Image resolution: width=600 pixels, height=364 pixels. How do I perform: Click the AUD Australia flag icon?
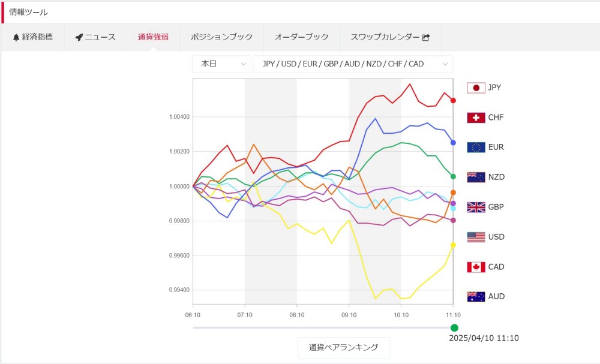point(476,296)
